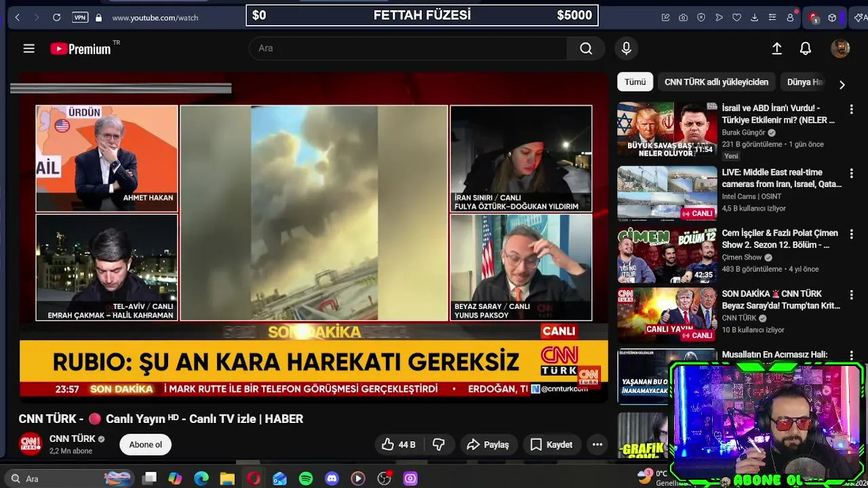Screen dimensions: 868x488
Task: Open the pinboard edit icon in address bar
Action: [x=666, y=18]
